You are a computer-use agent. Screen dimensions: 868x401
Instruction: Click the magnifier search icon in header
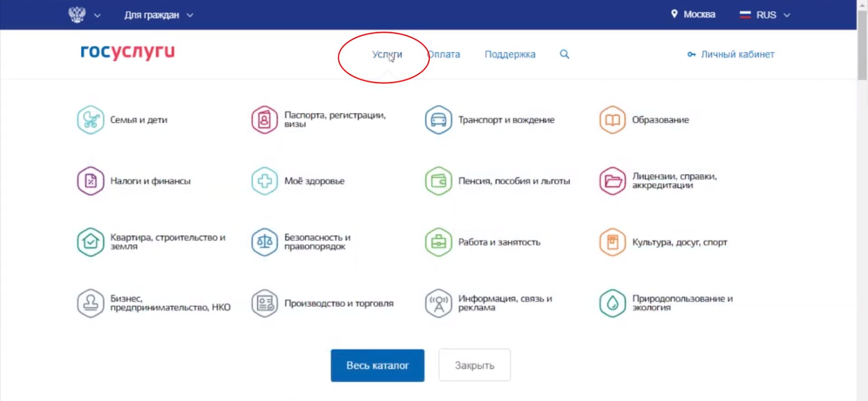(564, 54)
